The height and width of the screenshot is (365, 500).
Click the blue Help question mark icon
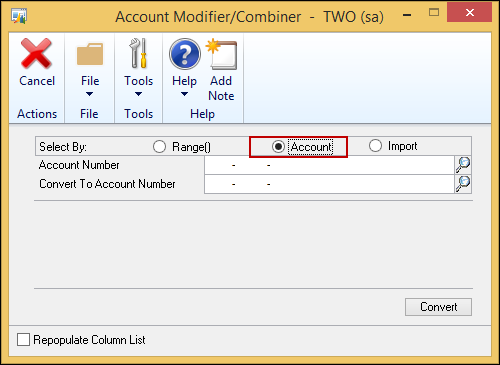click(x=185, y=54)
